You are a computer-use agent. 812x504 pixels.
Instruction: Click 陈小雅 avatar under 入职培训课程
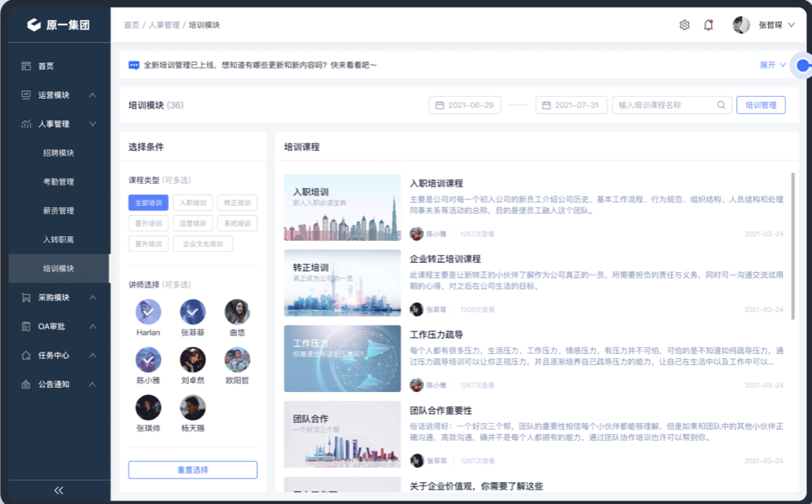click(417, 234)
